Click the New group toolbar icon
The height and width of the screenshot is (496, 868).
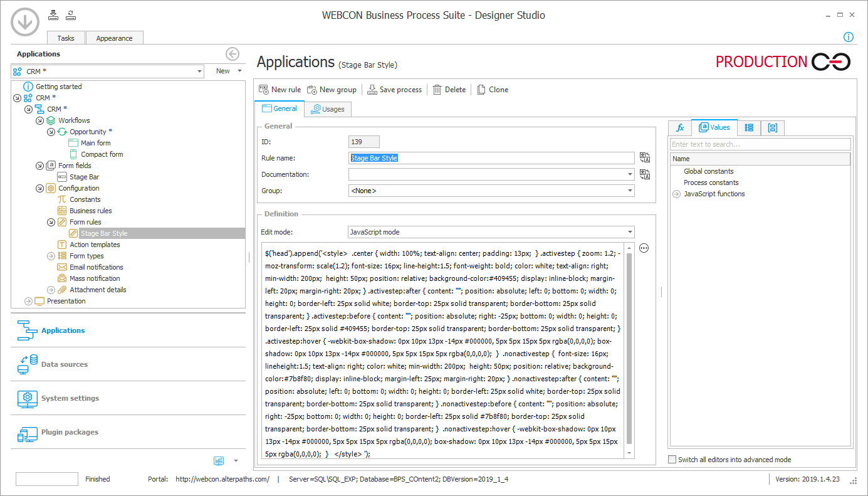(312, 90)
